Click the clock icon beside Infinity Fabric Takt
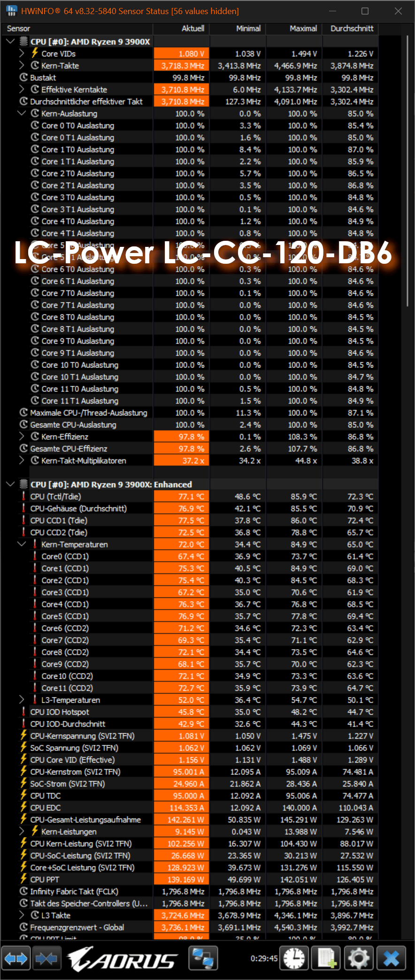The height and width of the screenshot is (980, 415). pos(23,891)
